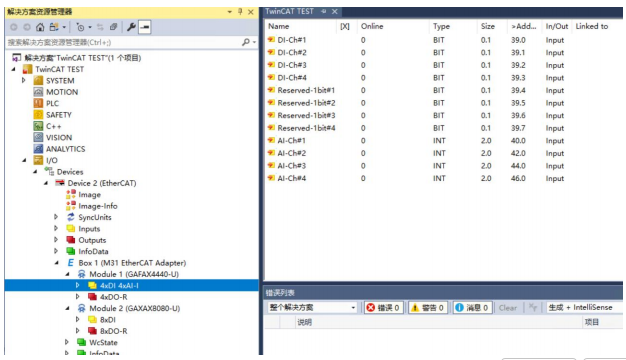Toggle the Messages 0 filter button
Image resolution: width=626 pixels, height=360 pixels.
point(472,307)
